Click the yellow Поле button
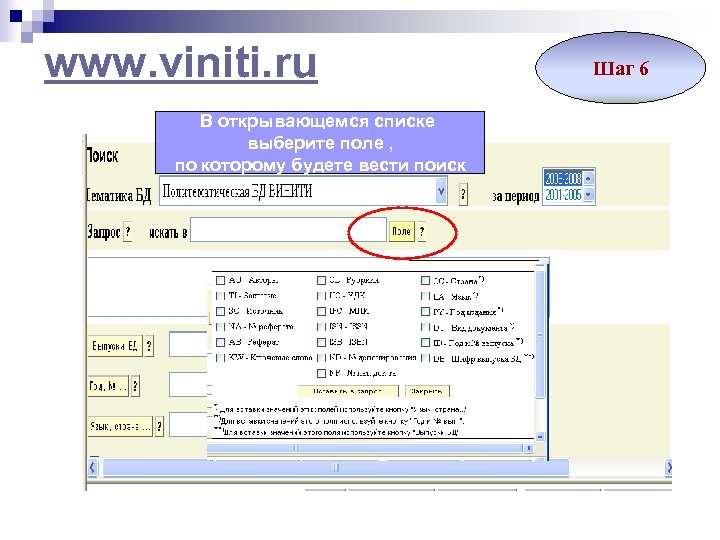Screen dimensions: 720x540 tap(402, 231)
